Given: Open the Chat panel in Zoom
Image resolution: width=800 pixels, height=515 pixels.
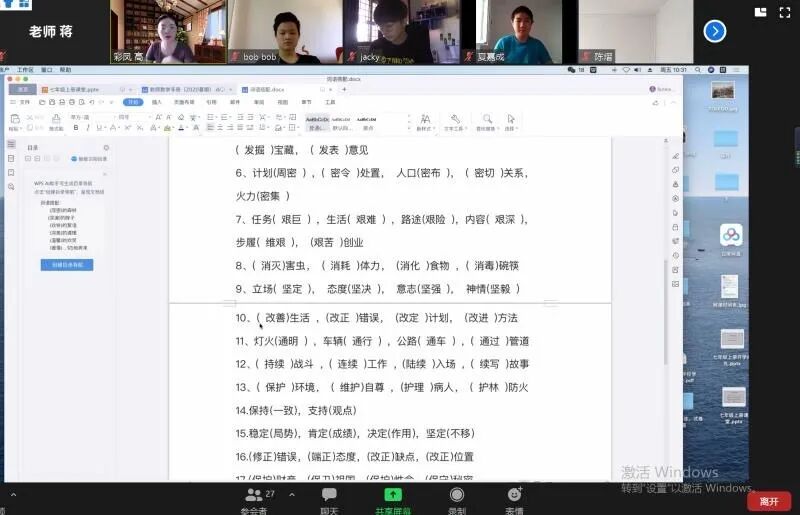Looking at the screenshot, I should point(329,499).
